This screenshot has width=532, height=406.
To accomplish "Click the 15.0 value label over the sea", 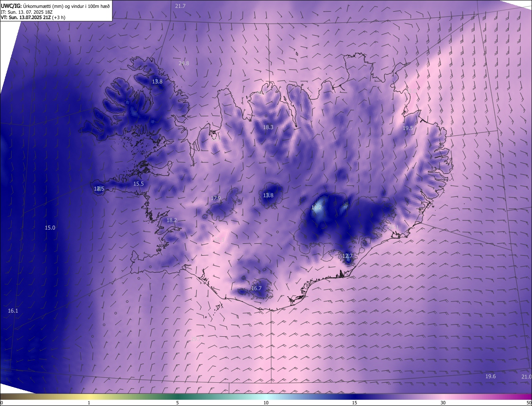I will [50, 228].
